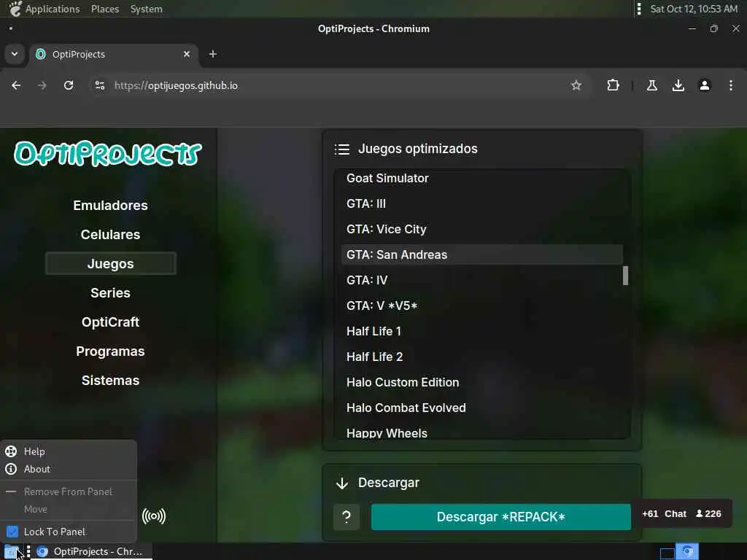Open the System menu
The image size is (747, 560).
[x=146, y=9]
